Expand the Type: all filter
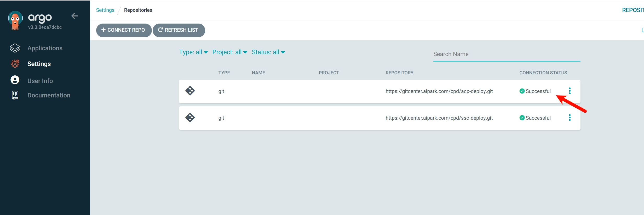 coord(193,52)
